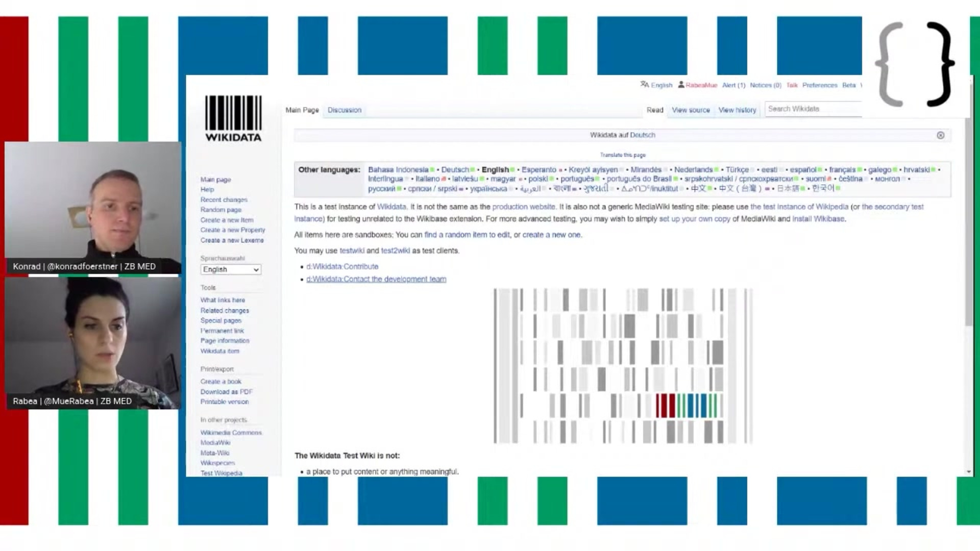Click the What links here sidebar option
This screenshot has width=980, height=551.
pos(223,300)
